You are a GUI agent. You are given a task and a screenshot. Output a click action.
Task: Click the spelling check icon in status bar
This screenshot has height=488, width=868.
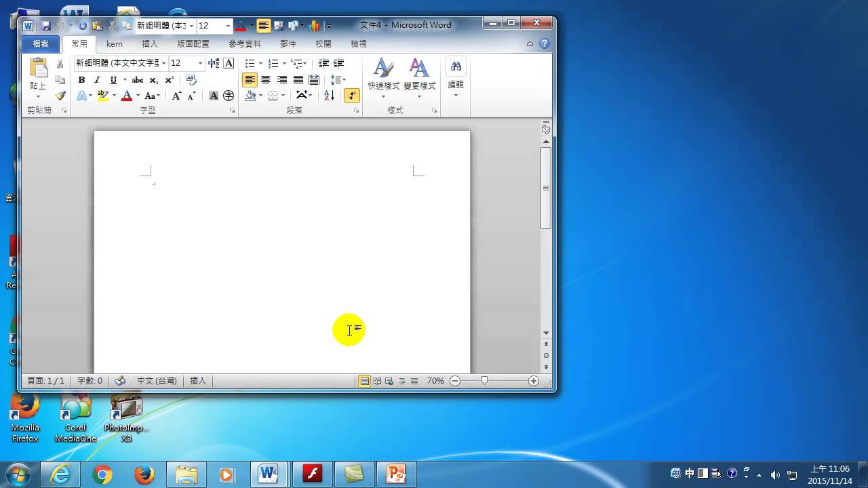120,381
